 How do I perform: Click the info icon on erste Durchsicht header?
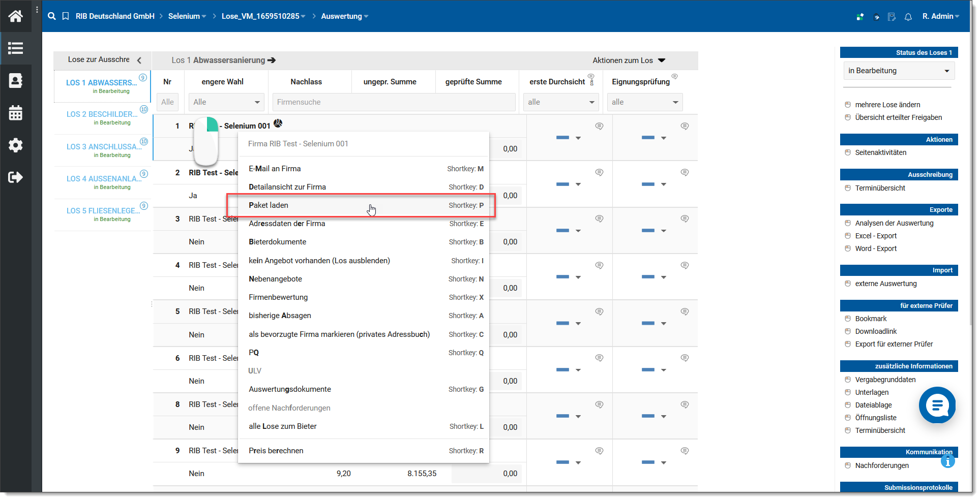coord(591,82)
